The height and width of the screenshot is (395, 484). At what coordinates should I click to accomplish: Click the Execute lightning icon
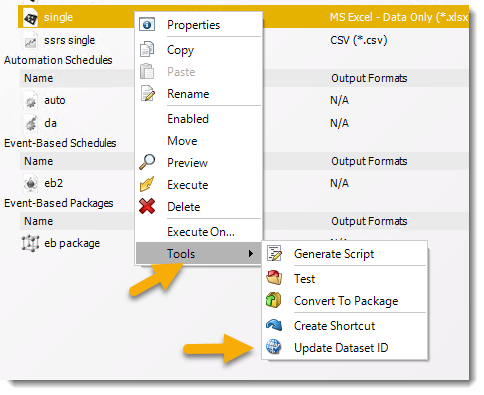(x=147, y=184)
